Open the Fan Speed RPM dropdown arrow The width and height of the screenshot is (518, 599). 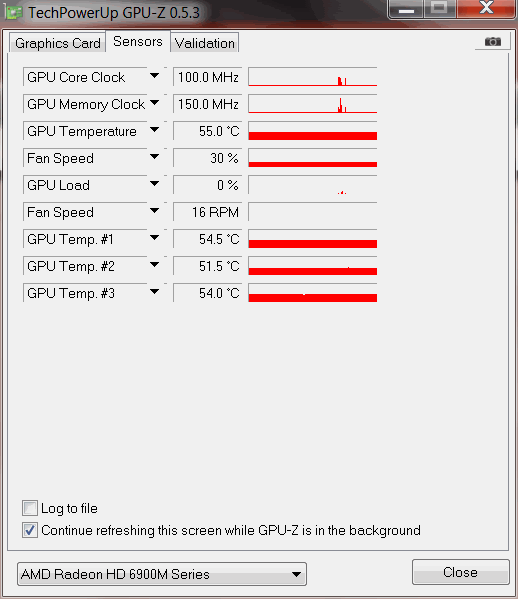[154, 210]
